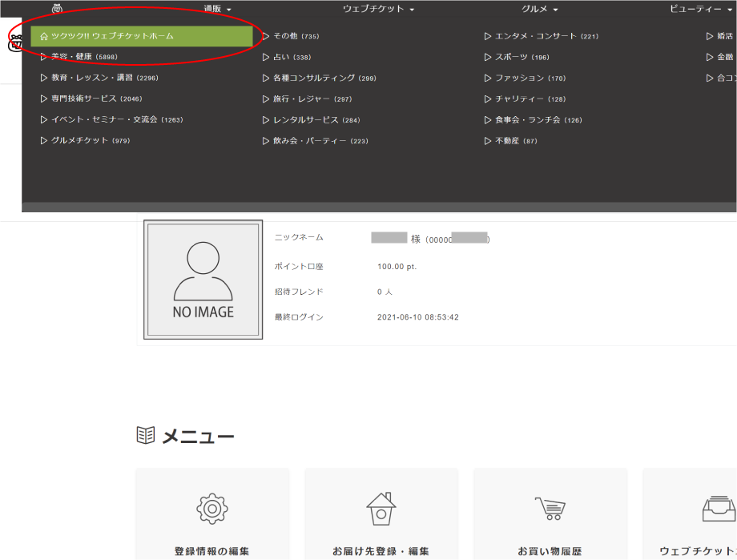Choose the ファッション (170) category
Image resolution: width=737 pixels, height=560 pixels.
pyautogui.click(x=525, y=78)
